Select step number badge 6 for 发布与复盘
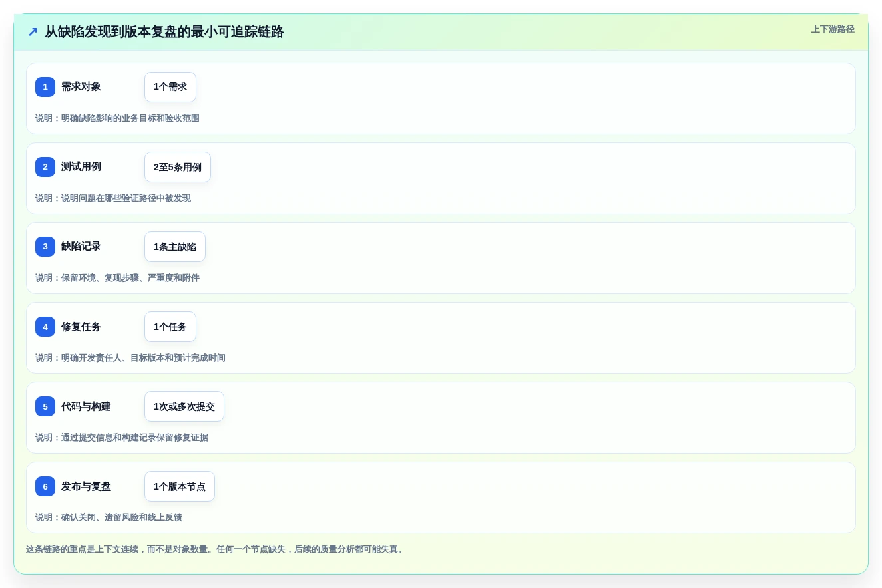 pos(45,486)
